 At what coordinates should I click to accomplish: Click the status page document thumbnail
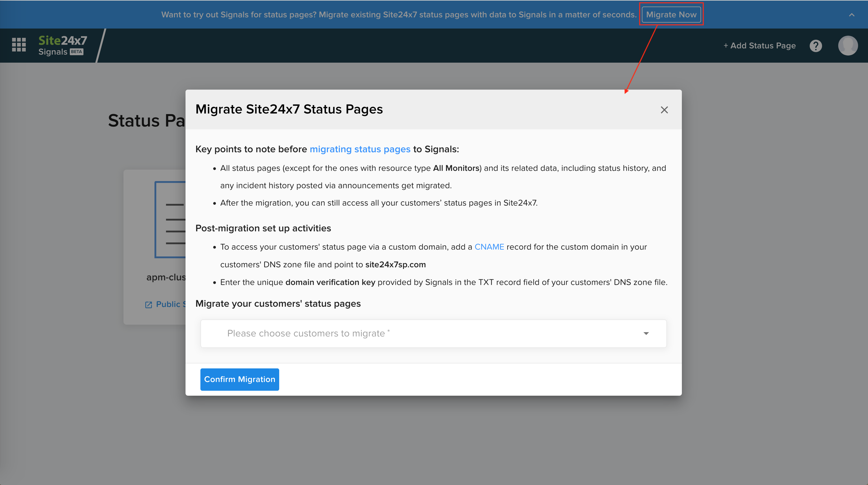170,220
